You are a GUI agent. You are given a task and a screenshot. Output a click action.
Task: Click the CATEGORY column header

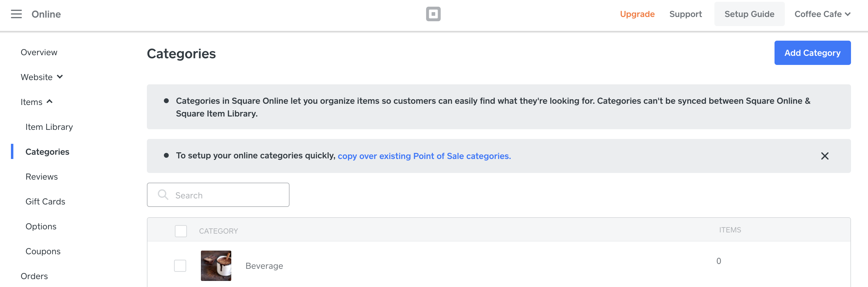point(218,231)
